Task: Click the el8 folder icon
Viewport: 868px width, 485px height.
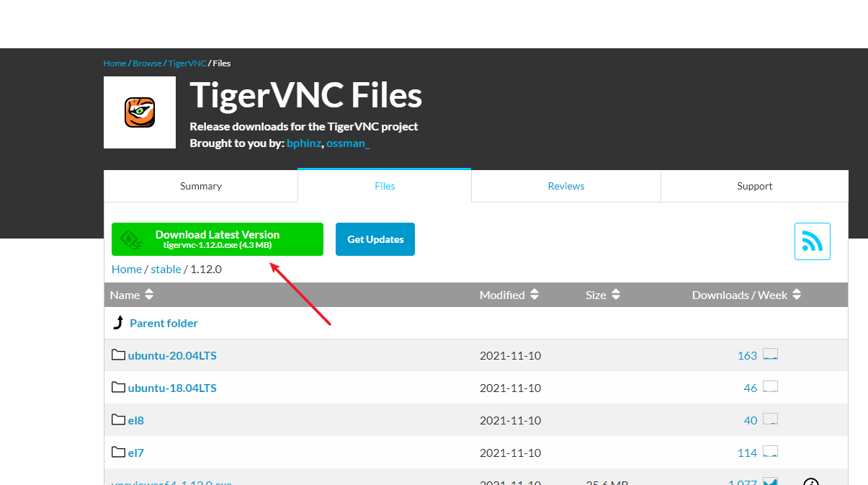Action: point(119,419)
